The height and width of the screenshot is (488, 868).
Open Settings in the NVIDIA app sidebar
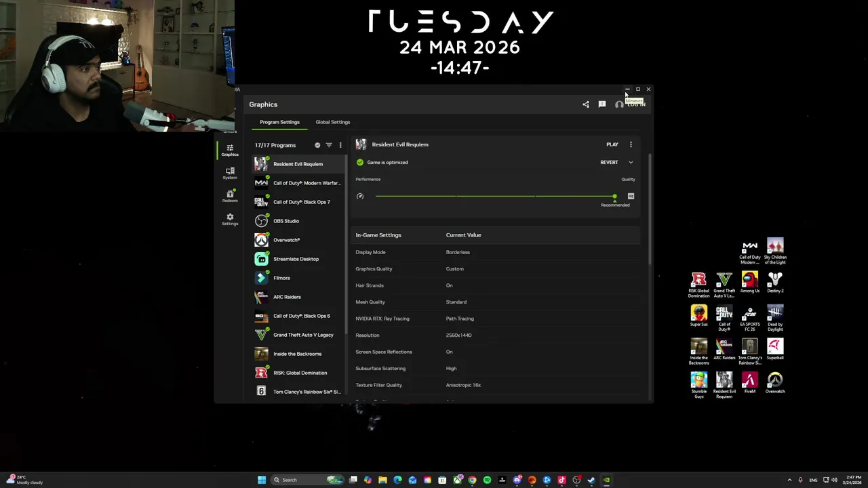230,220
